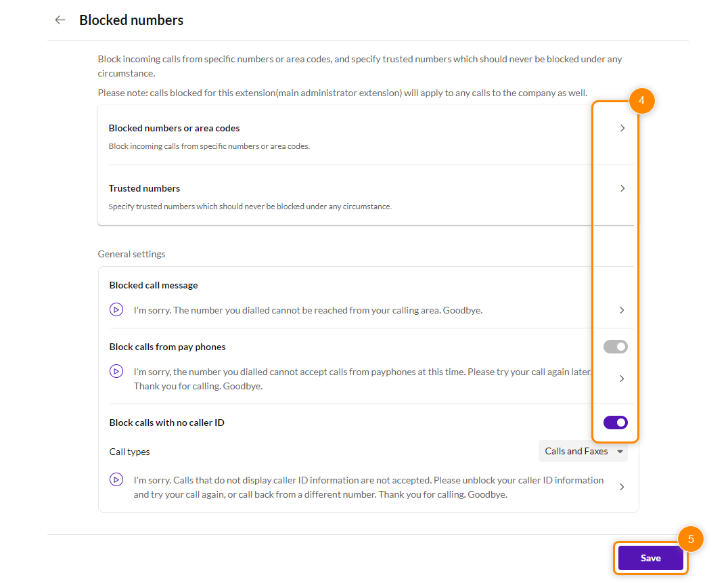Viewport: 728px width, 583px height.
Task: Click the Blocked call message heading
Action: coord(154,285)
